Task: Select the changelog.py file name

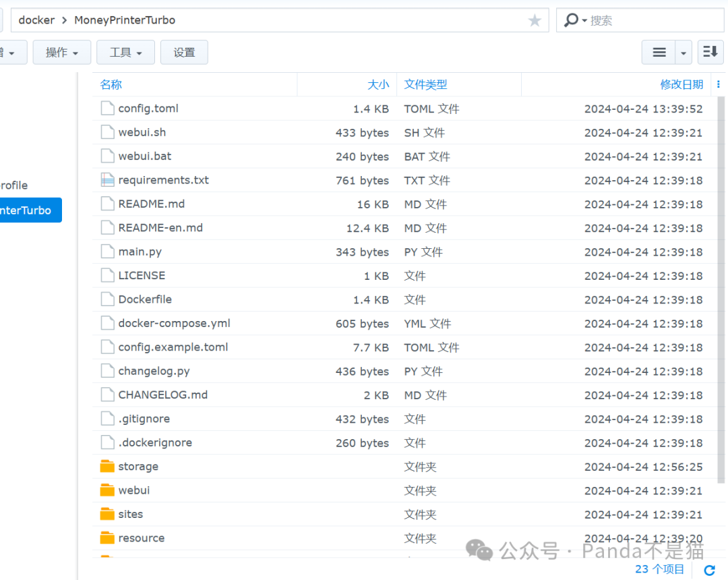Action: point(154,371)
